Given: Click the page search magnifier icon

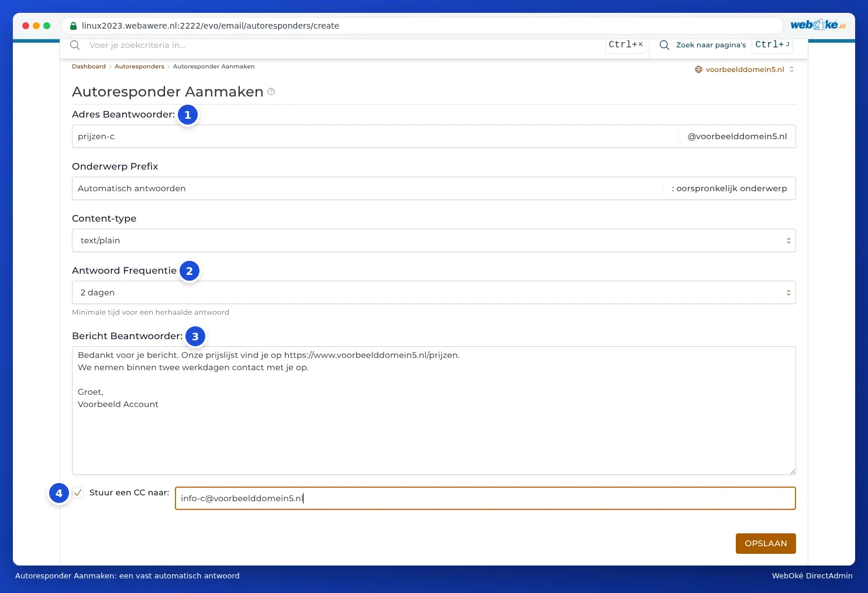Looking at the screenshot, I should [664, 45].
